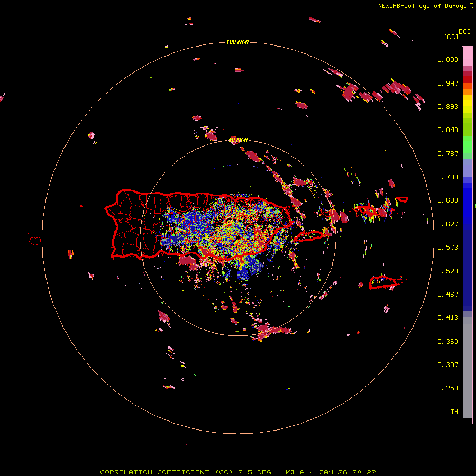Click the 0.253 scale value
The width and height of the screenshot is (476, 476).
pyautogui.click(x=448, y=388)
